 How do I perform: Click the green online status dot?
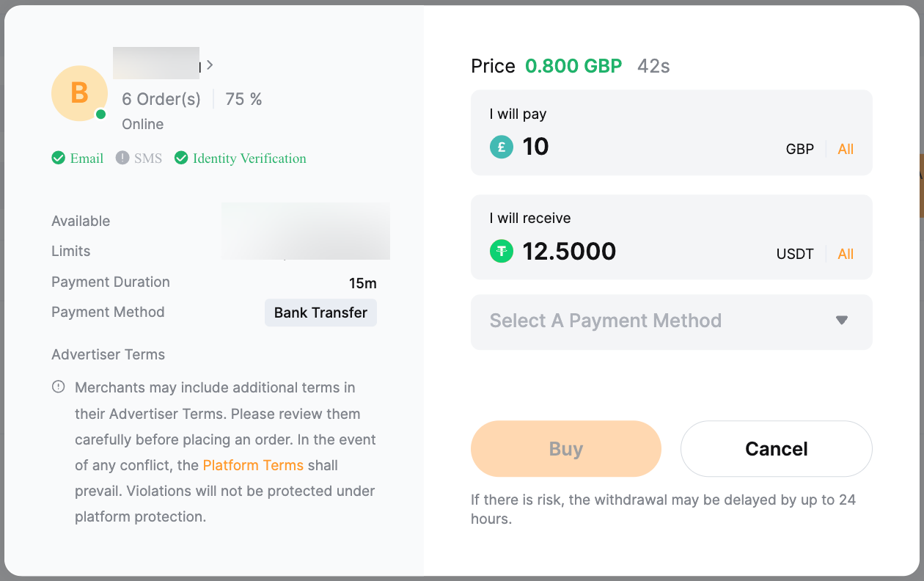[101, 114]
